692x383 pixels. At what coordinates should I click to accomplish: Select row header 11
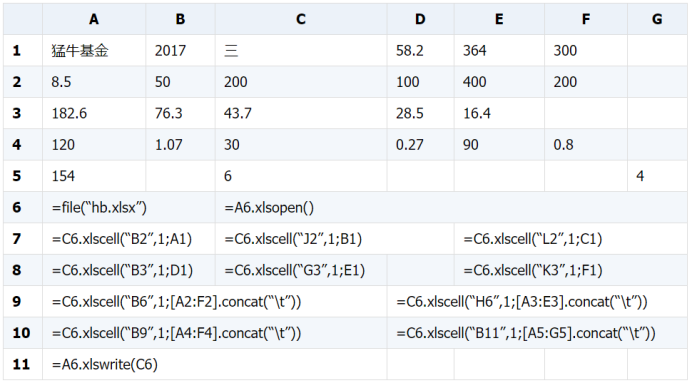click(x=23, y=364)
